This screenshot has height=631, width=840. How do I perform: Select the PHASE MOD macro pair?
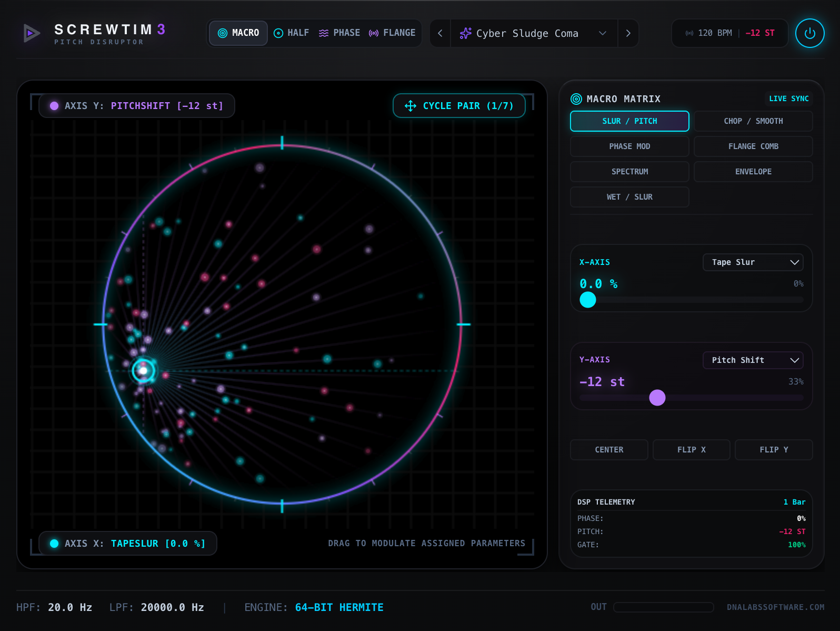click(x=629, y=146)
